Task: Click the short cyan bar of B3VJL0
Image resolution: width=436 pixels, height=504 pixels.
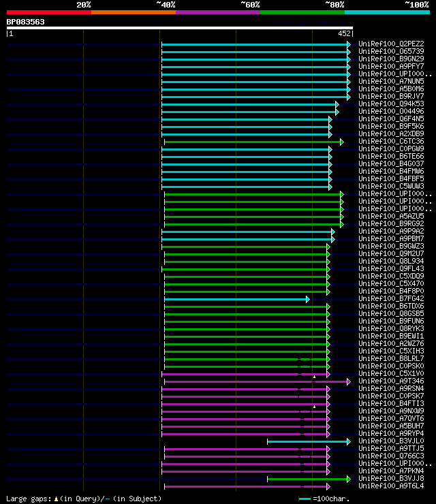Action: pos(309,441)
